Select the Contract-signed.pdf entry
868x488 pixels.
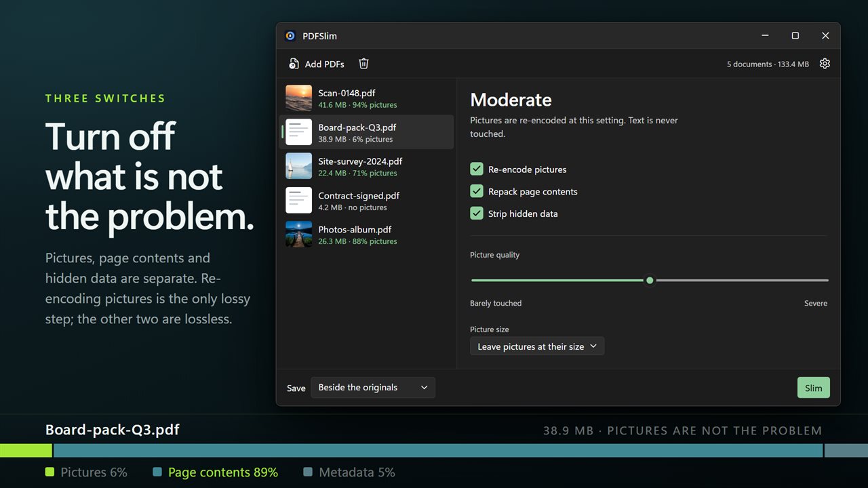tap(367, 200)
